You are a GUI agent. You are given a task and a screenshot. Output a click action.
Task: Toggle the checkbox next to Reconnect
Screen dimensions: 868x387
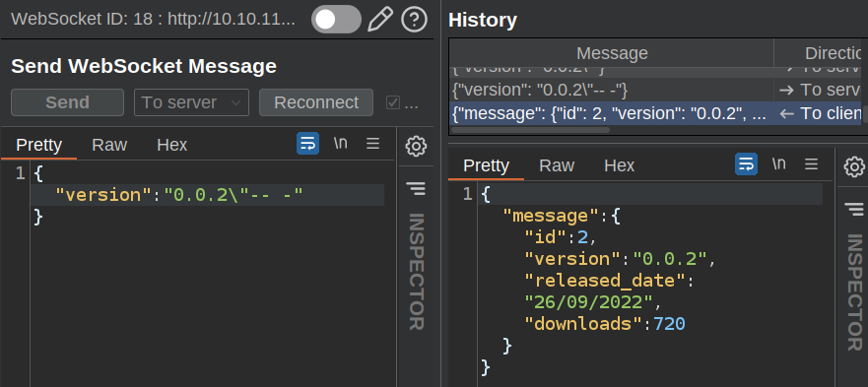[393, 102]
